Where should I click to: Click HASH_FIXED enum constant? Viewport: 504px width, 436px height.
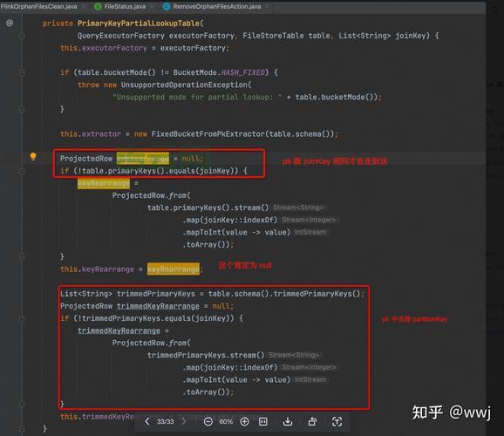pos(242,72)
